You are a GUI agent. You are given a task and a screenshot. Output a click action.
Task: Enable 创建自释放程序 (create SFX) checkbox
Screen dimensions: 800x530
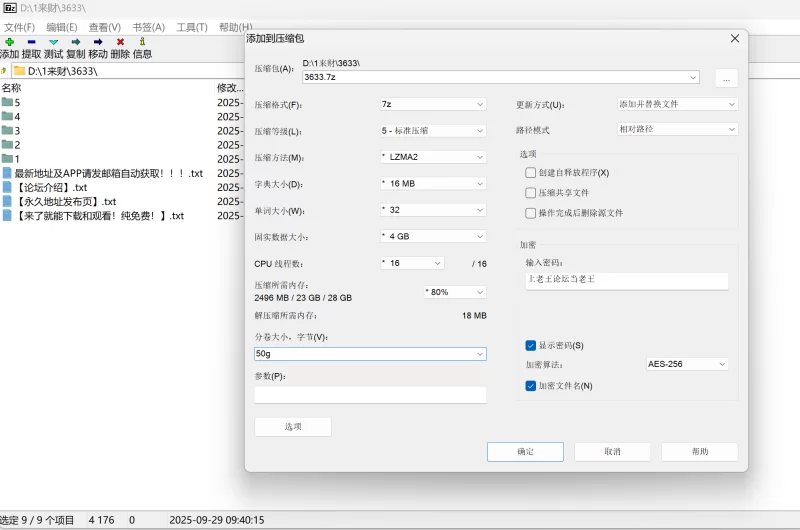tap(531, 173)
